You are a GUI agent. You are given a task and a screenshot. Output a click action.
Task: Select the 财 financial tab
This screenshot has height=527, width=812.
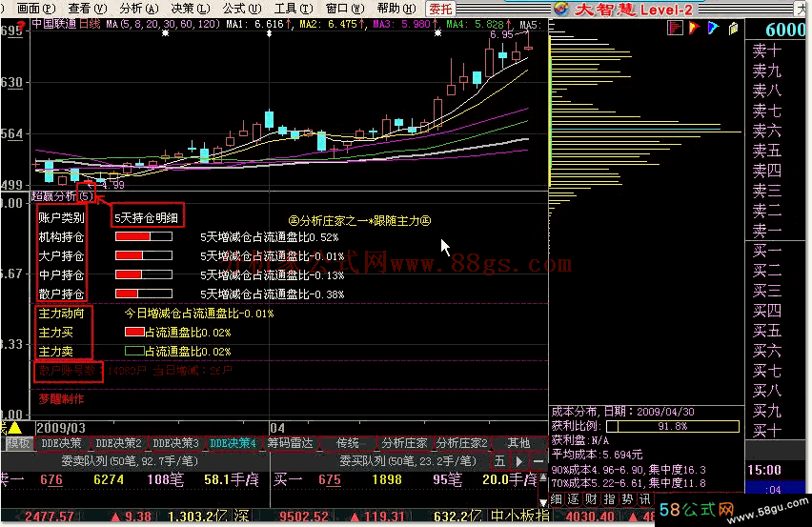(592, 499)
